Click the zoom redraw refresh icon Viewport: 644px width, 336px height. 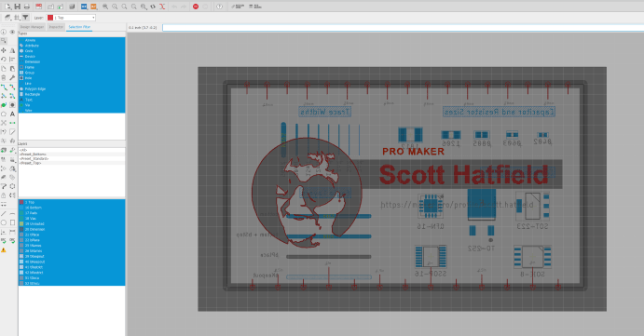click(153, 7)
